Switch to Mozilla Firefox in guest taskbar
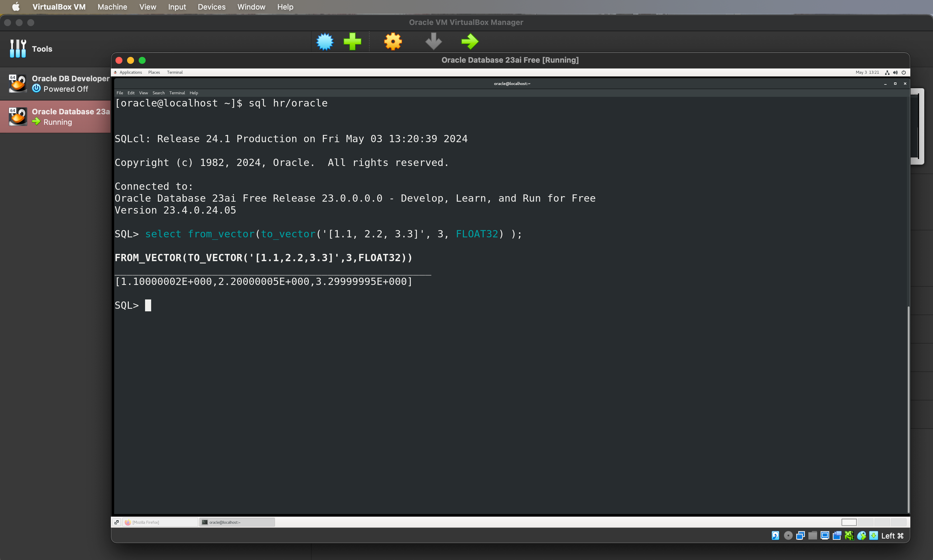The width and height of the screenshot is (933, 560). pos(160,522)
